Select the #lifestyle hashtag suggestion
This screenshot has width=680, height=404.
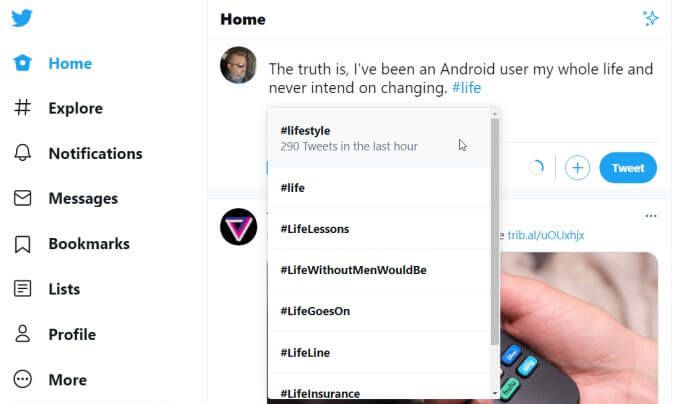coord(378,138)
